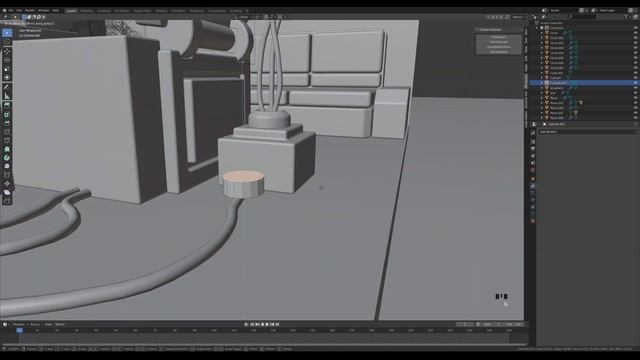Open Modifiers tab in Properties editor
Viewport: 640px width, 360px height.
(x=533, y=186)
